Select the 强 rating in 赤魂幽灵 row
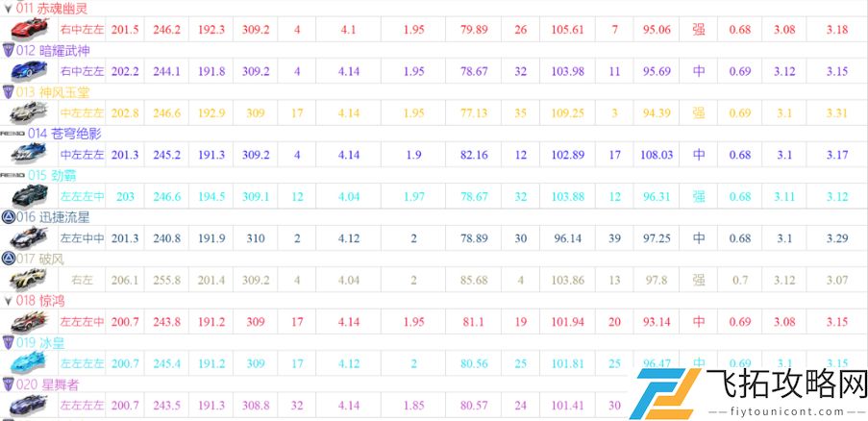868x421 pixels. [x=699, y=30]
